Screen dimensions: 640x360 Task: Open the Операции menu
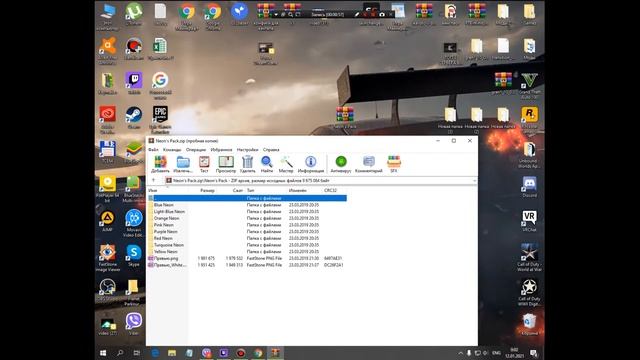[196, 150]
